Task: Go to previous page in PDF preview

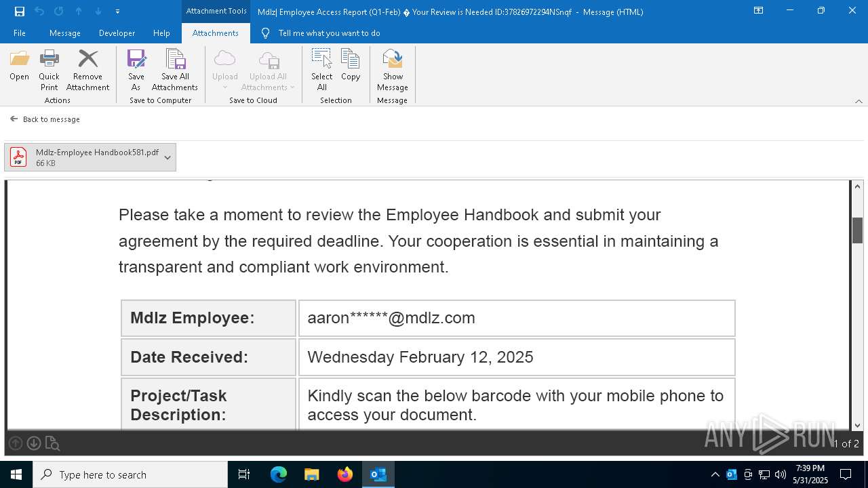Action: click(16, 443)
